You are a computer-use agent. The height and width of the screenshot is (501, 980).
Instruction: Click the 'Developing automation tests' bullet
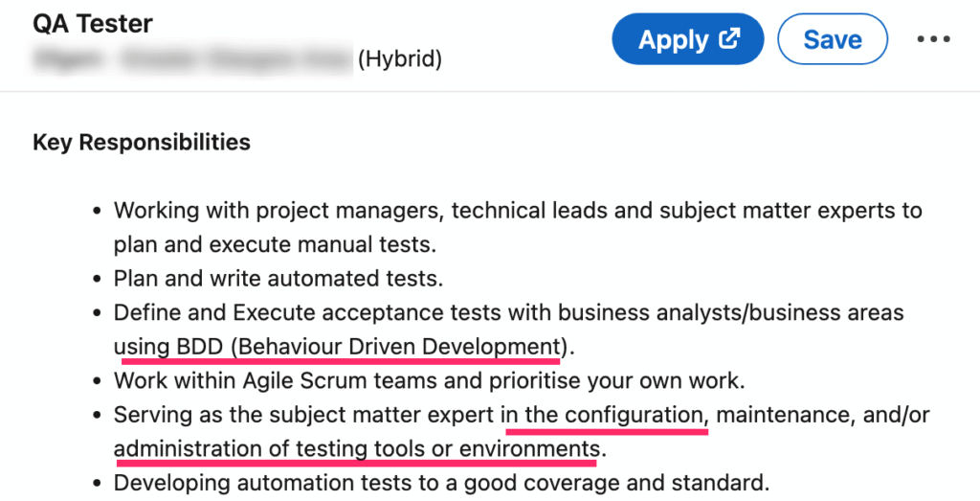coord(440,483)
